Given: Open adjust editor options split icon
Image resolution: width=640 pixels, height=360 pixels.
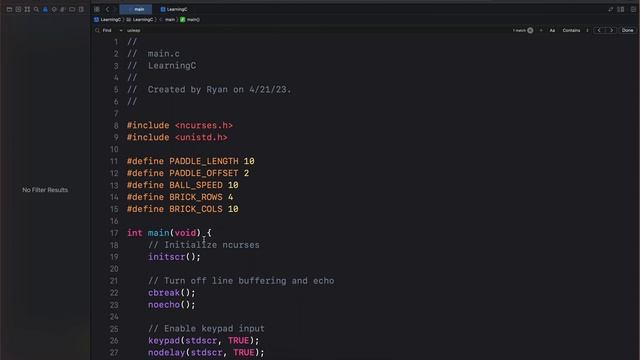Looking at the screenshot, I should pos(621,9).
